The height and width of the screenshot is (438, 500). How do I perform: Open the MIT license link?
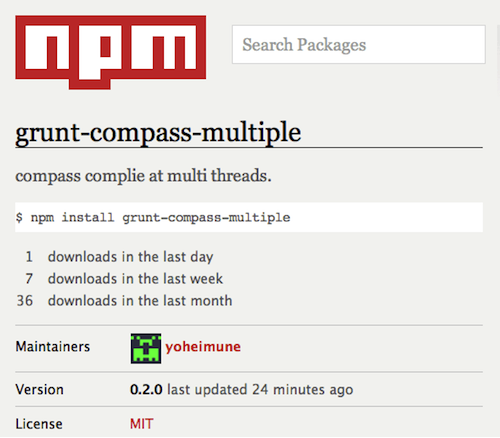141,424
